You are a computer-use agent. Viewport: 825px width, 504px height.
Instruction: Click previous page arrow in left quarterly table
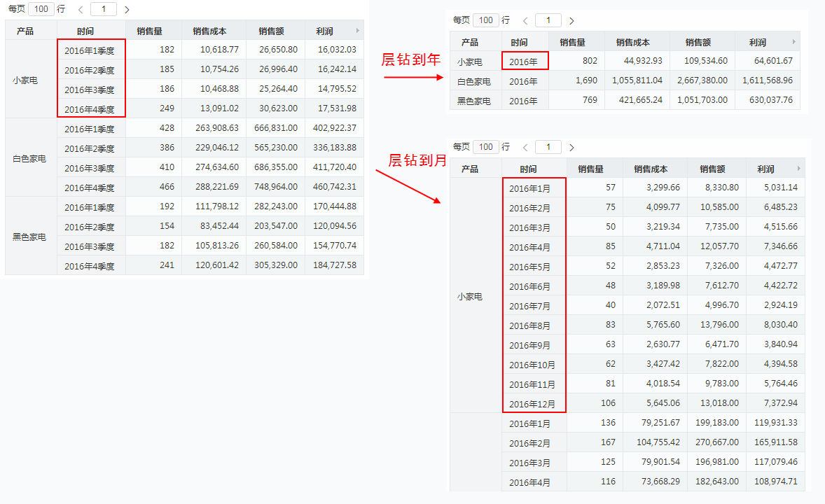pos(81,10)
